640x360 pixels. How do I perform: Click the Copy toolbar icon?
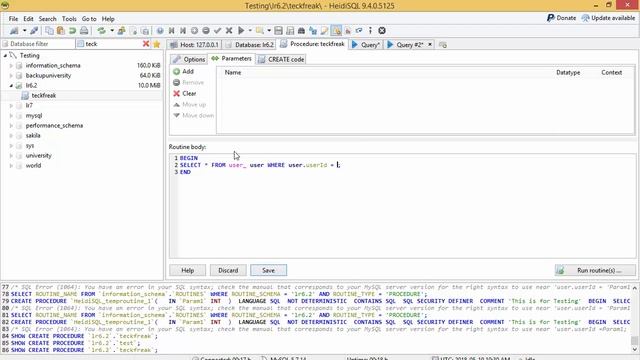(49, 31)
